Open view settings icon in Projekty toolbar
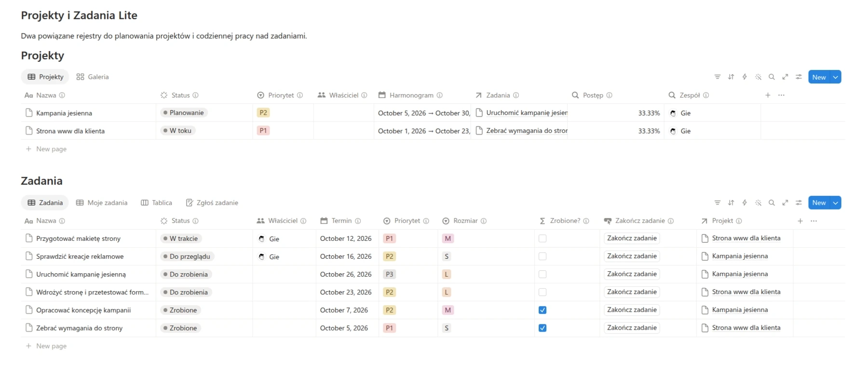 point(799,77)
